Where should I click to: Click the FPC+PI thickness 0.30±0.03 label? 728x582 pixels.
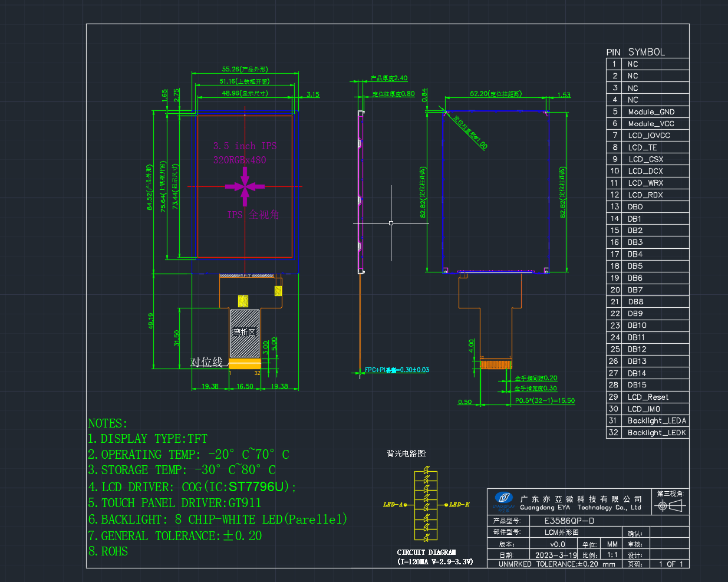tap(397, 370)
